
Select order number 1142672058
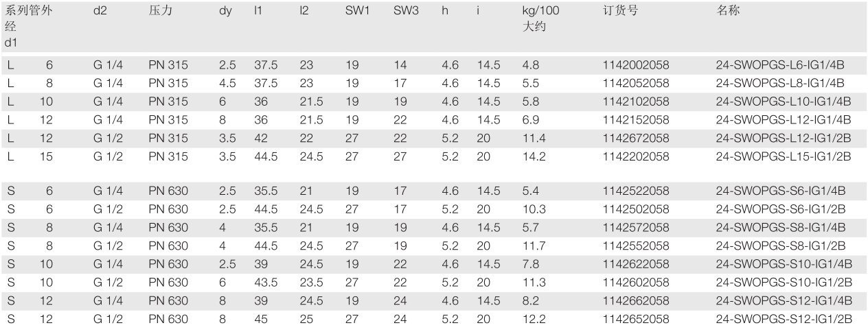635,139
